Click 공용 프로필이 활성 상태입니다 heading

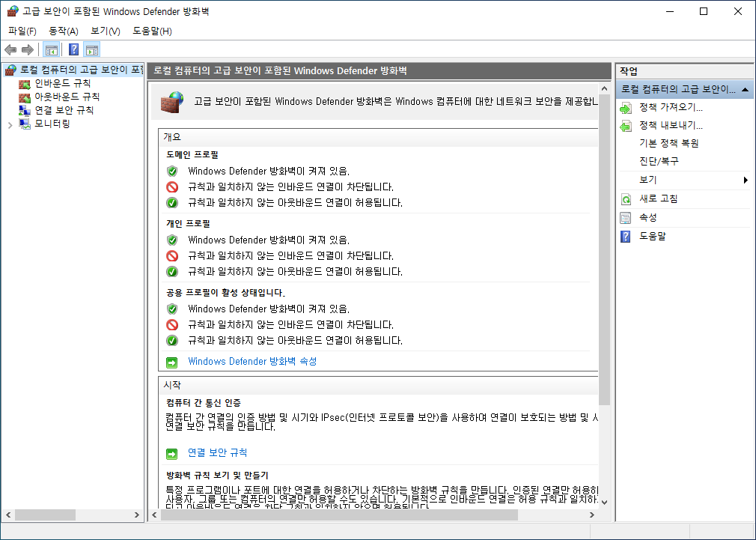click(225, 292)
